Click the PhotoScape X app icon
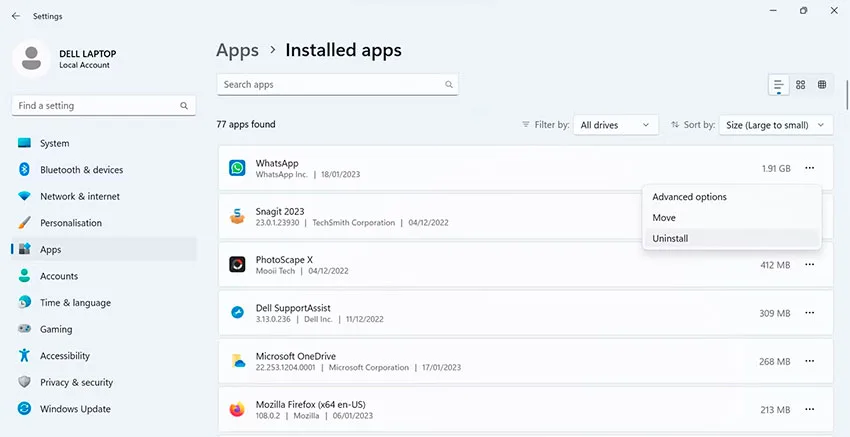The width and height of the screenshot is (850, 437). 237,265
